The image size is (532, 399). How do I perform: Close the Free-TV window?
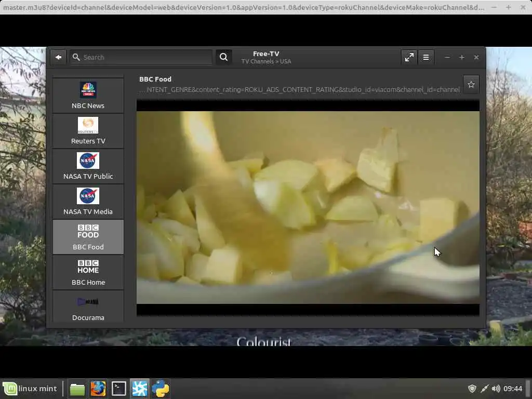click(x=476, y=57)
